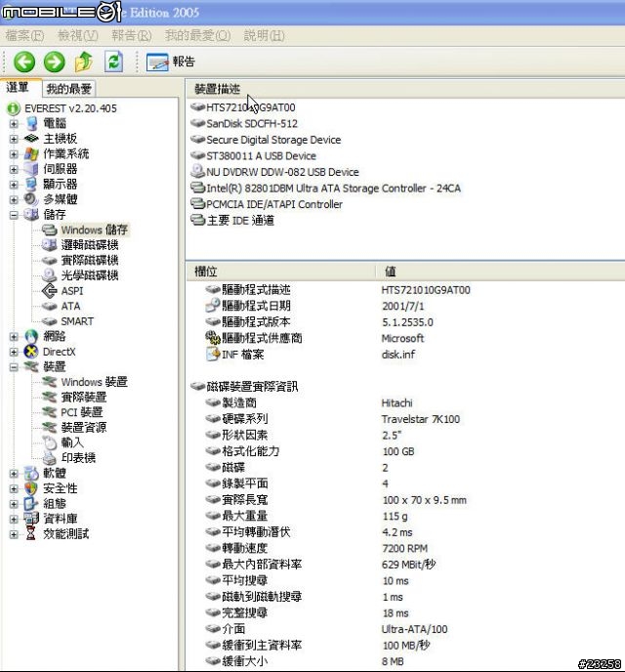This screenshot has width=625, height=672.
Task: Switch to the 我的最愛 tab
Action: pyautogui.click(x=69, y=89)
